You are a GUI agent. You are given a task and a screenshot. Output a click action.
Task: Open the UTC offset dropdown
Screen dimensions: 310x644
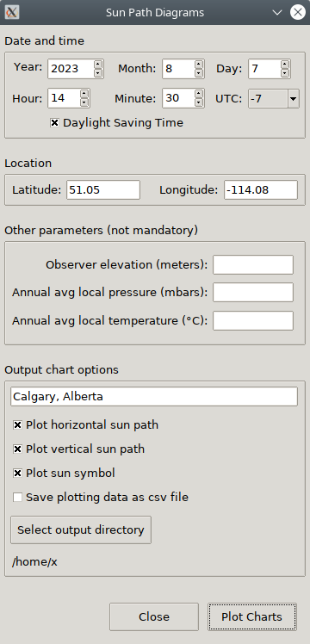click(x=293, y=98)
